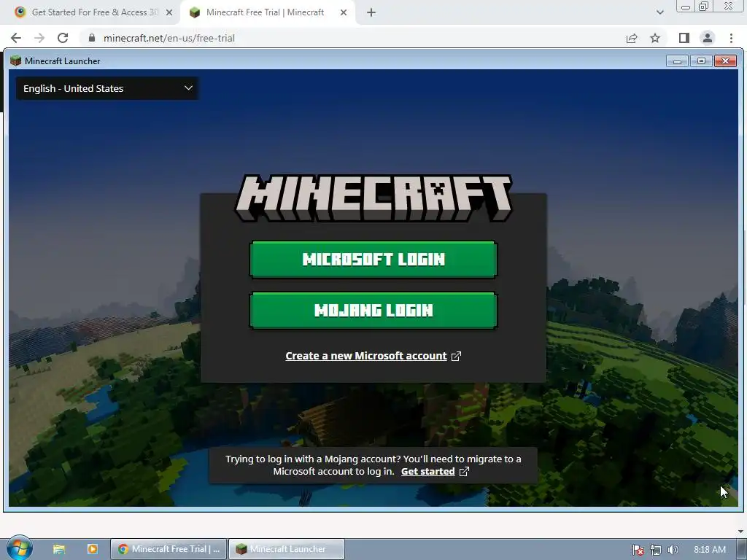Go forward in Chrome browser
The height and width of the screenshot is (560, 747).
click(39, 38)
